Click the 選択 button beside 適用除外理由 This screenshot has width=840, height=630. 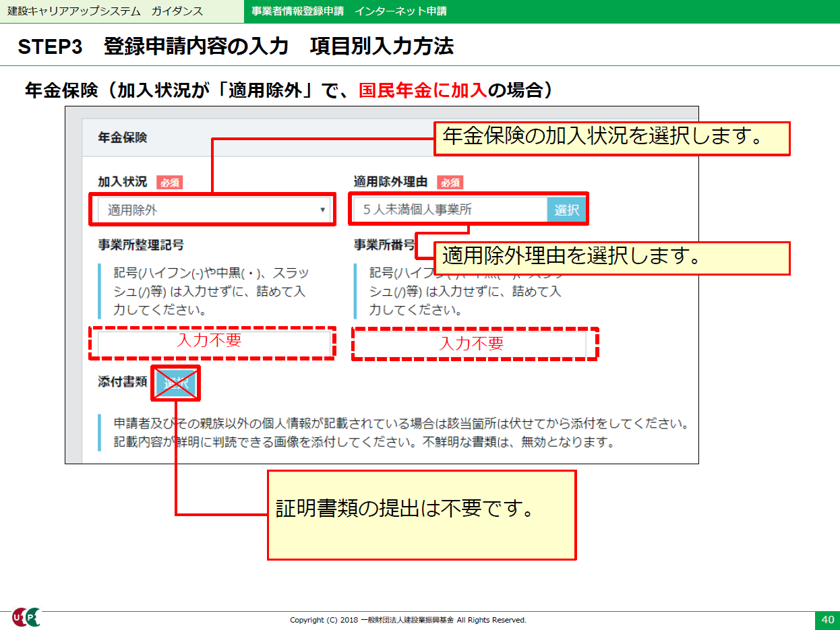pyautogui.click(x=567, y=210)
